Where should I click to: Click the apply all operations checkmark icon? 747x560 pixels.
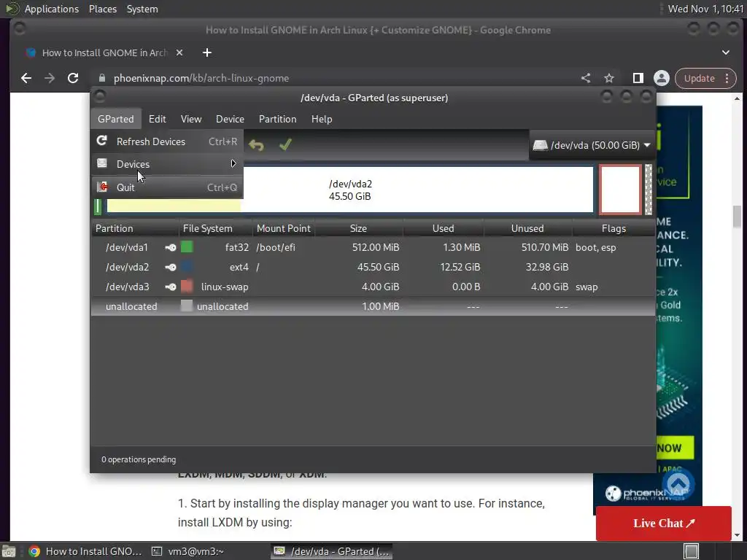coord(285,144)
